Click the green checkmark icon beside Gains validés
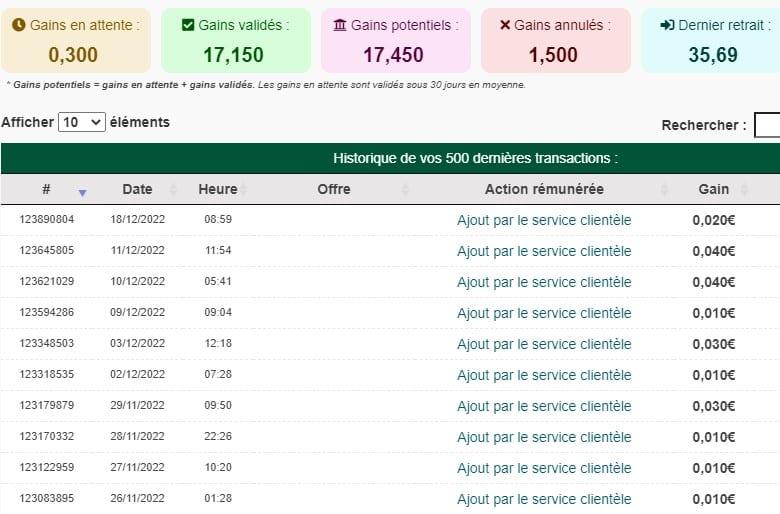The image size is (780, 514). click(188, 24)
